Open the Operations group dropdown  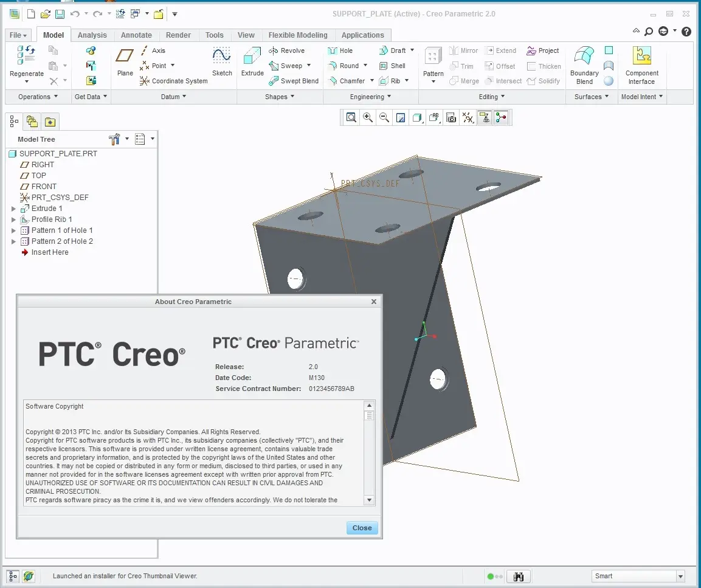point(38,97)
